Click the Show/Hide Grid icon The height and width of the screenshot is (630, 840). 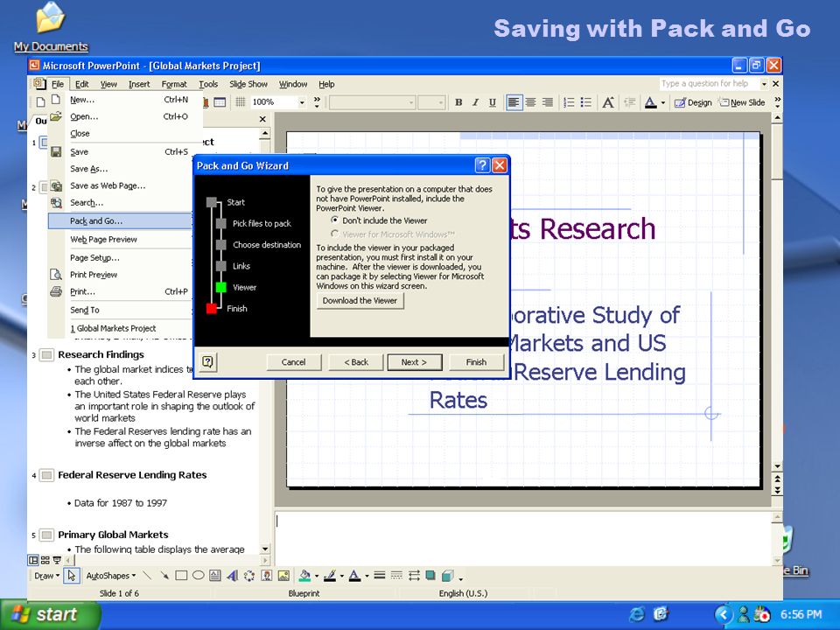(241, 101)
